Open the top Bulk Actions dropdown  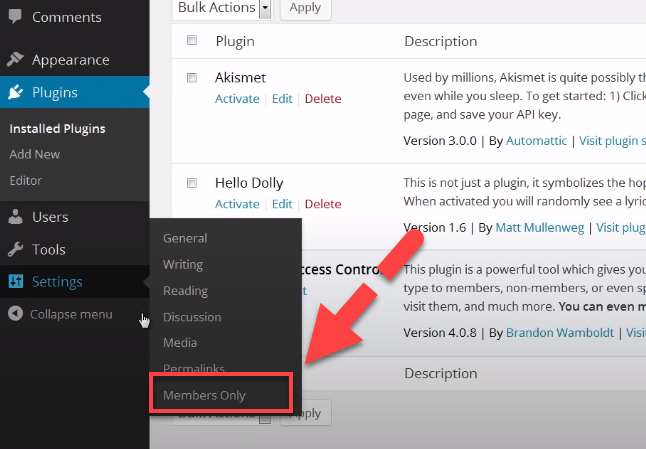[222, 7]
